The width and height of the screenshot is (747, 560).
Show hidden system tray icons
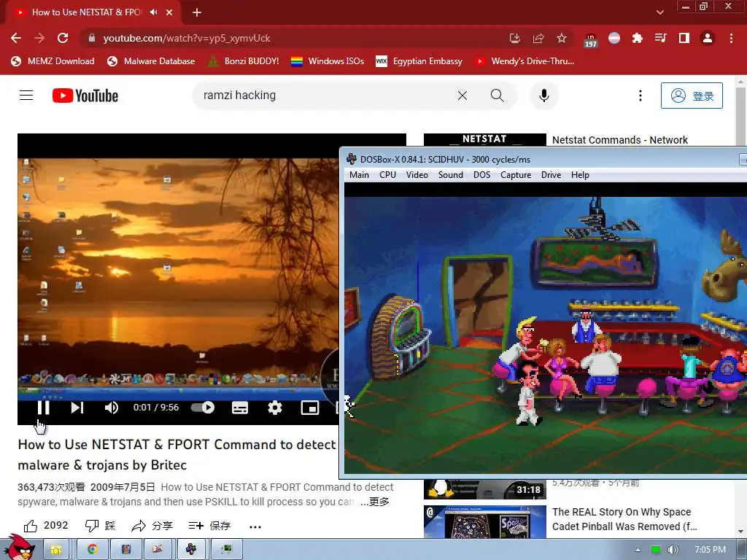pyautogui.click(x=638, y=550)
